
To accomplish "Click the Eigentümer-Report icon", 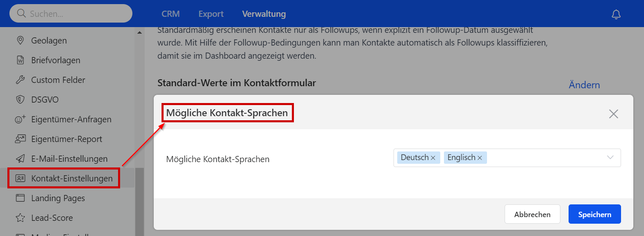I will [x=20, y=139].
